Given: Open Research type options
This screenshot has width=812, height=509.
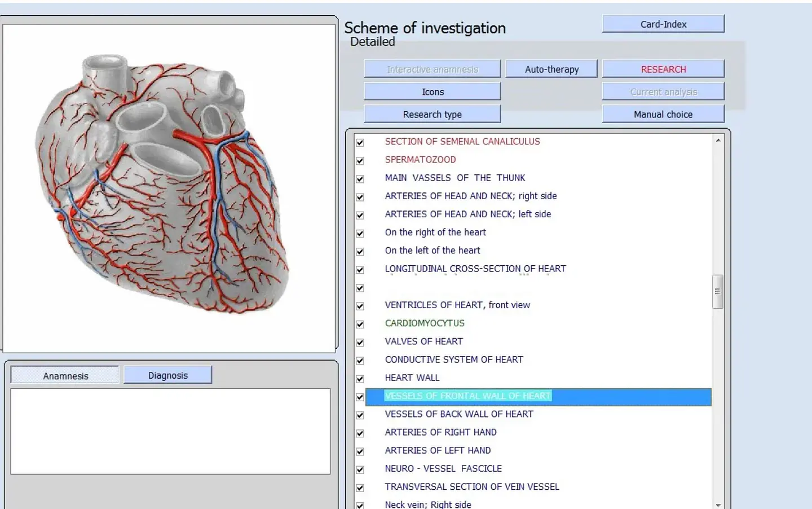Looking at the screenshot, I should [433, 115].
